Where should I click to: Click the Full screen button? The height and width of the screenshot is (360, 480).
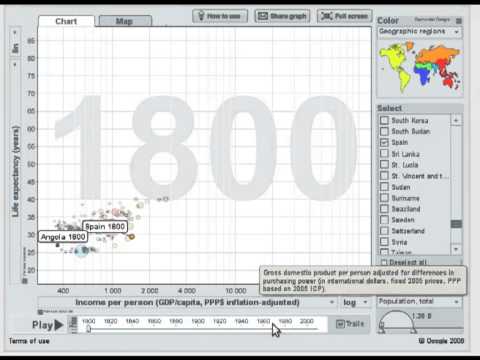pyautogui.click(x=345, y=16)
